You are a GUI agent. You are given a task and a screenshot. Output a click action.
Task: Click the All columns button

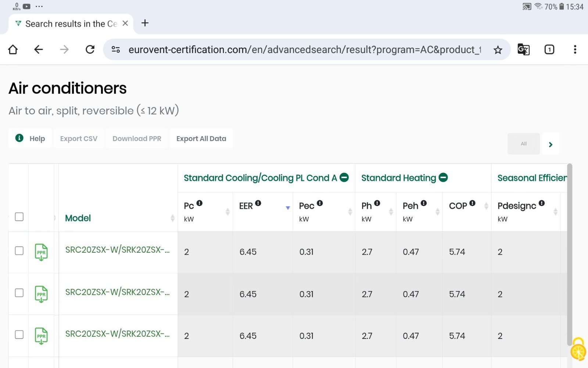click(x=523, y=144)
